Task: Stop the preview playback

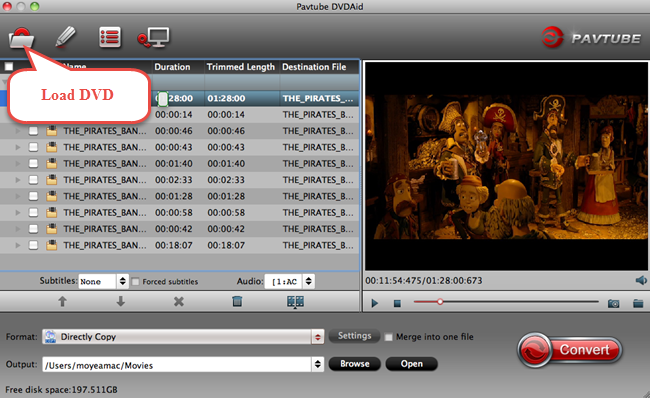Action: [397, 303]
